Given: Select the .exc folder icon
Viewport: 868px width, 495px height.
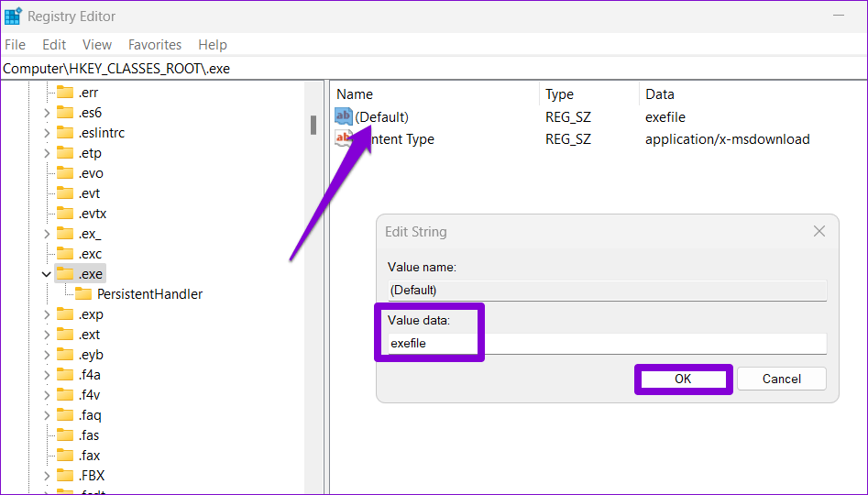Looking at the screenshot, I should tap(65, 254).
